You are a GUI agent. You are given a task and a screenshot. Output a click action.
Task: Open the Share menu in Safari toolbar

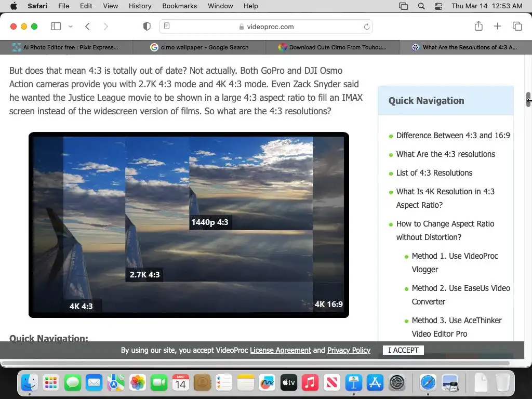[x=478, y=26]
